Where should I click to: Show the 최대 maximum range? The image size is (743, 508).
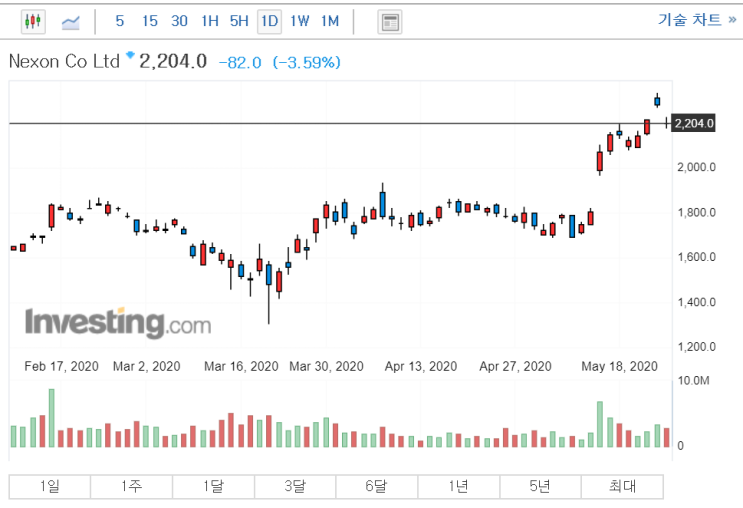tap(622, 486)
